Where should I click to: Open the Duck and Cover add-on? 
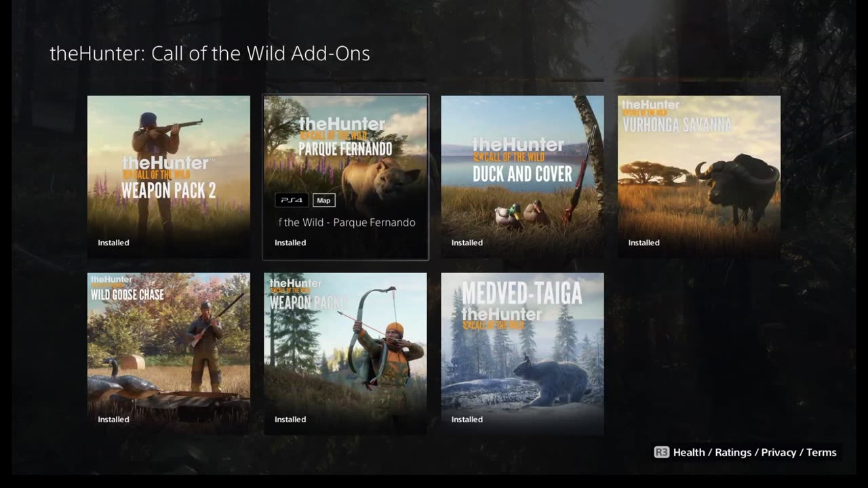pos(523,177)
